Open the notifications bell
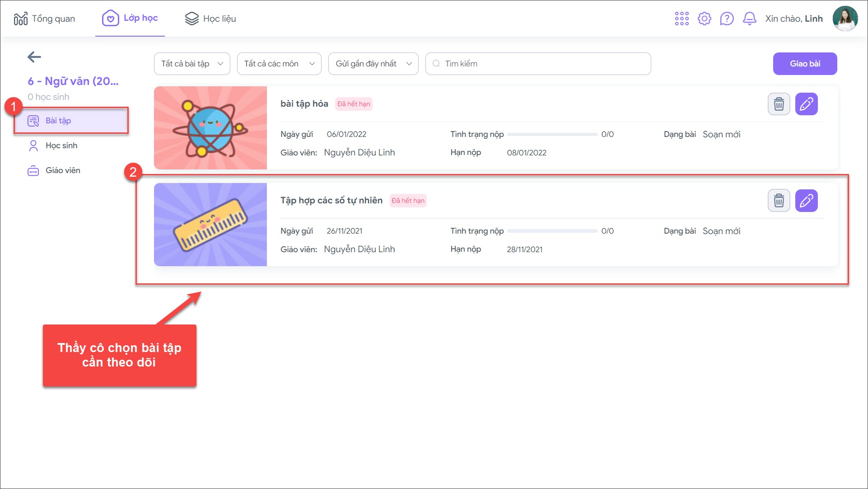The height and width of the screenshot is (489, 868). coord(749,19)
